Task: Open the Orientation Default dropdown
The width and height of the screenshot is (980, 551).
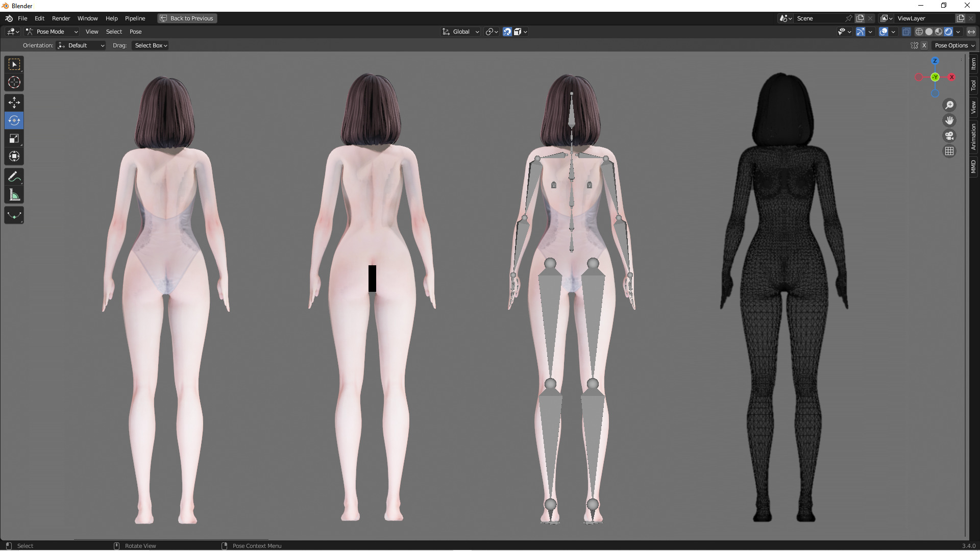Action: (x=81, y=45)
